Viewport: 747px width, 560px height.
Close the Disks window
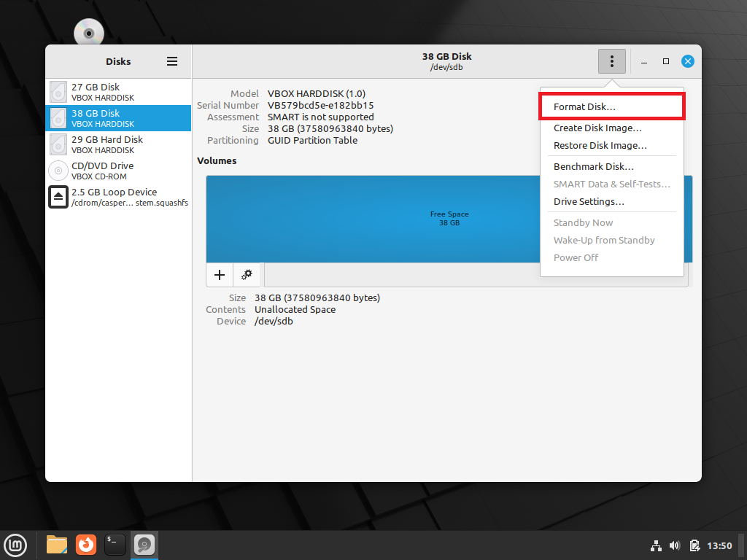[x=688, y=61]
